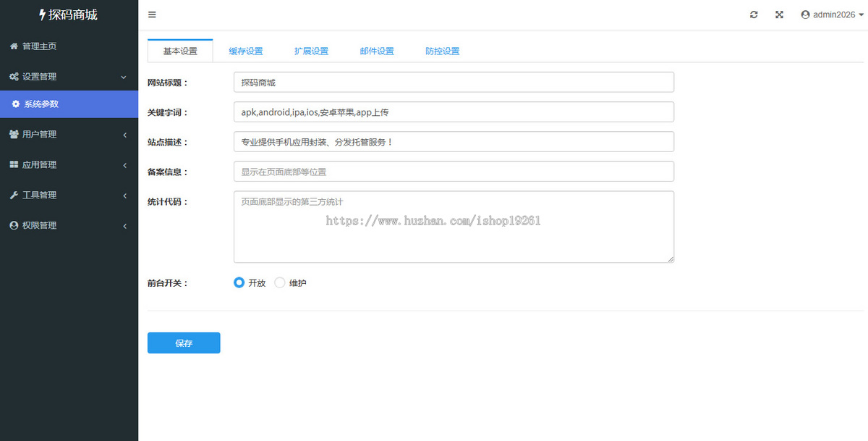The width and height of the screenshot is (868, 441).
Task: Click the 统计代码 label text
Action: tap(168, 201)
